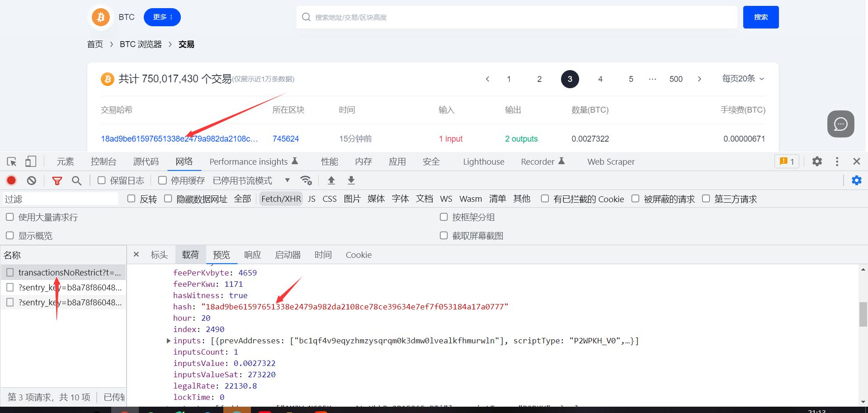Open transaction hash 18ad9be6 link
Image resolution: width=868 pixels, height=413 pixels.
click(x=179, y=138)
